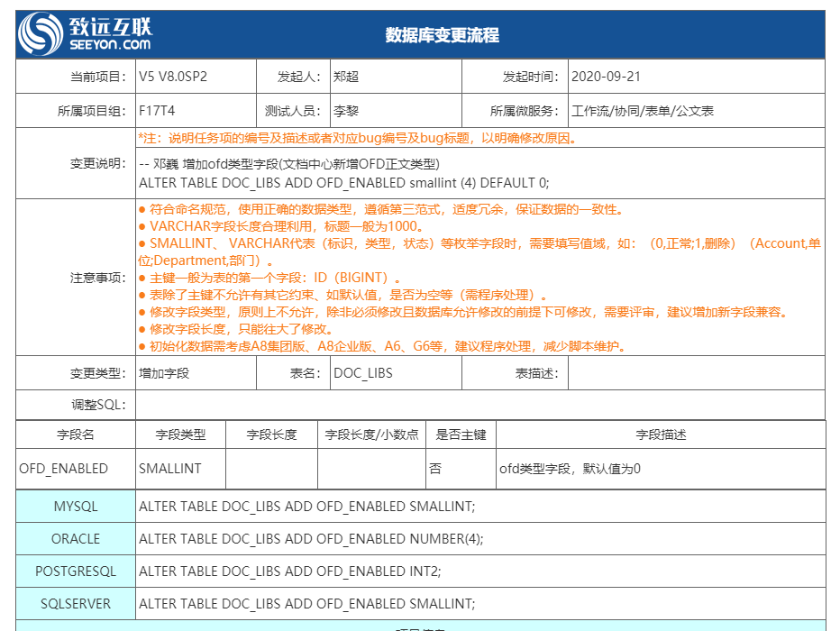Screen dimensions: 840x631
Task: Open the change type field 增加字段
Action: (195, 372)
